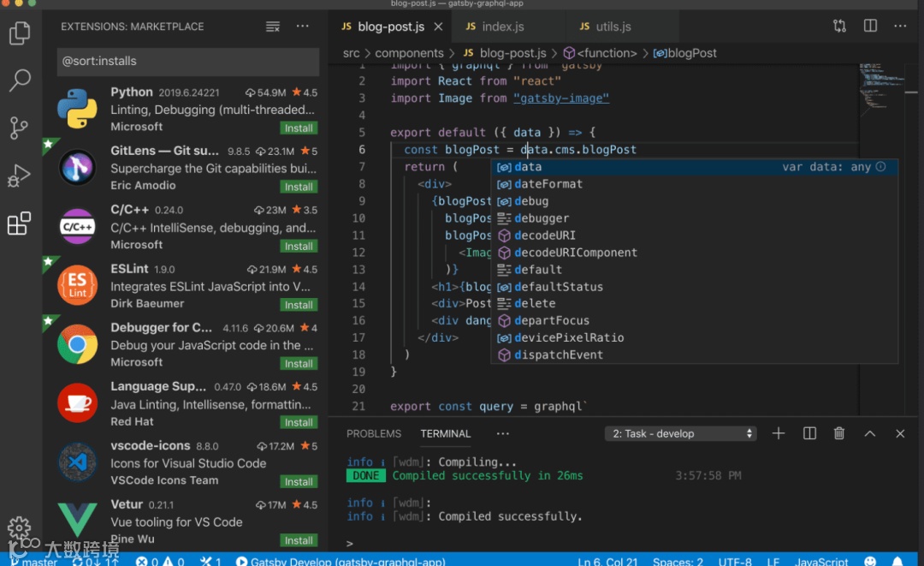Install the GitLens extension
The height and width of the screenshot is (566, 924).
pyautogui.click(x=299, y=187)
